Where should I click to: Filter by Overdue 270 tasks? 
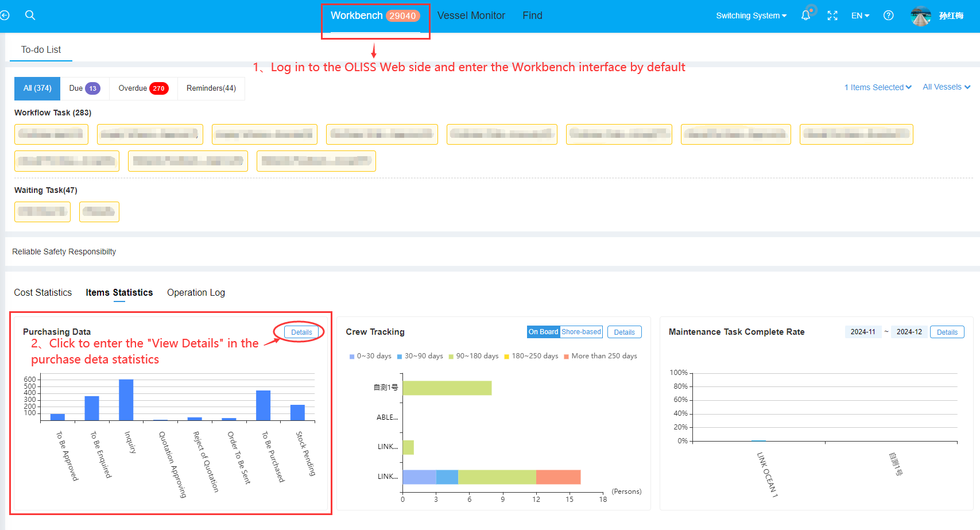[143, 88]
